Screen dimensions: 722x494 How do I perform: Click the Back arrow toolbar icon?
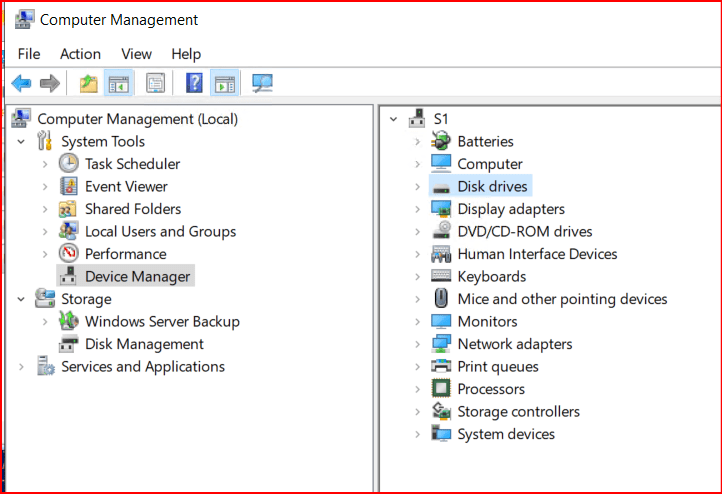coord(21,83)
